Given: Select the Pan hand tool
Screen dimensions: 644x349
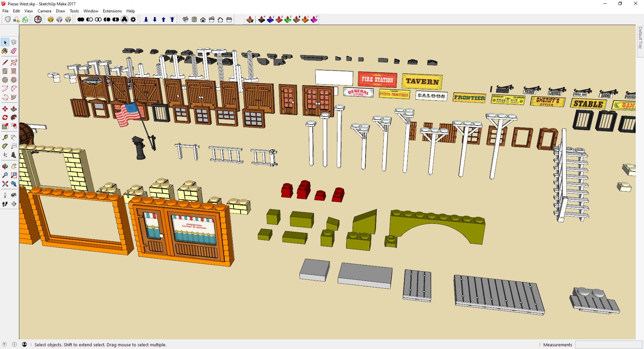Looking at the screenshot, I should [14, 166].
